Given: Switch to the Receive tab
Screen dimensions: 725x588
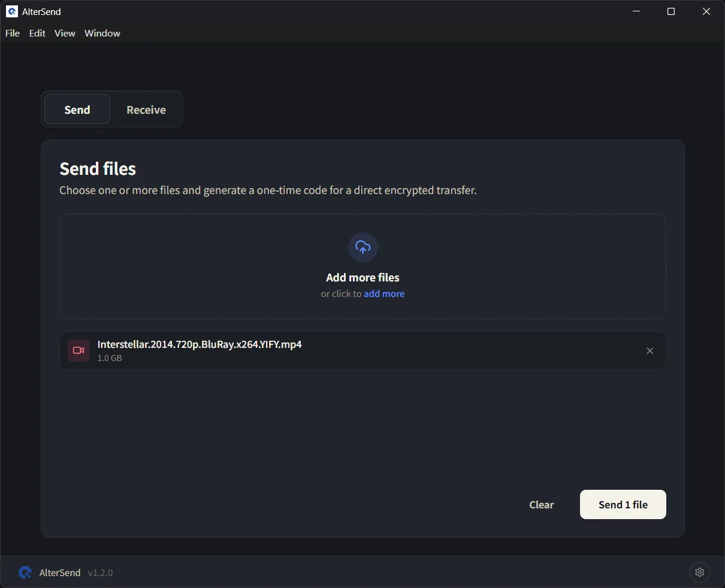Looking at the screenshot, I should click(146, 110).
